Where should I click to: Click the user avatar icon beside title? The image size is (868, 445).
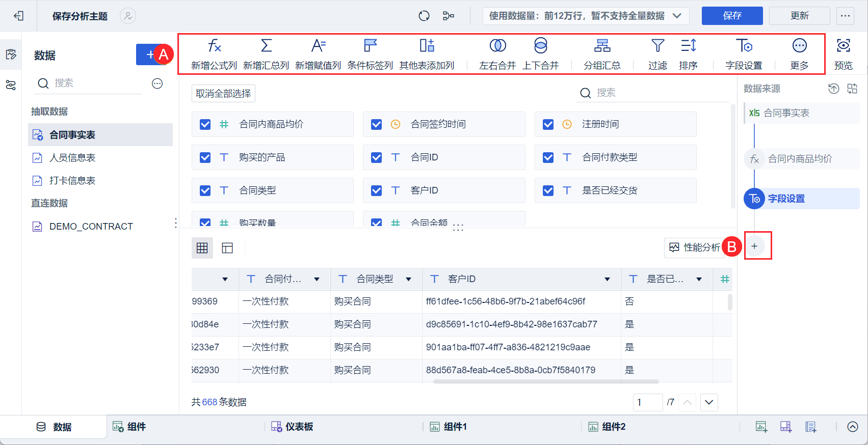pos(128,16)
